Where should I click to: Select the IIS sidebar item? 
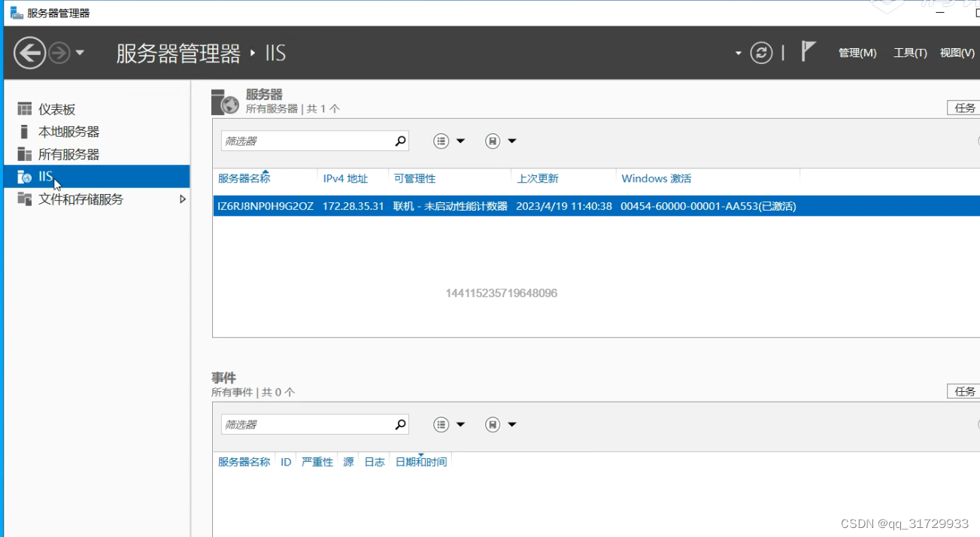(45, 176)
